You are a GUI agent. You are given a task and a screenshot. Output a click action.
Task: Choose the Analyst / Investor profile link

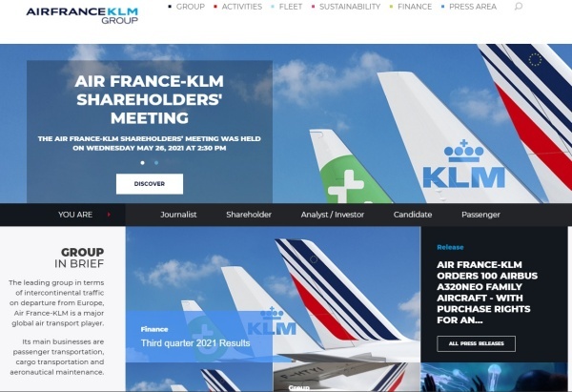tap(333, 215)
